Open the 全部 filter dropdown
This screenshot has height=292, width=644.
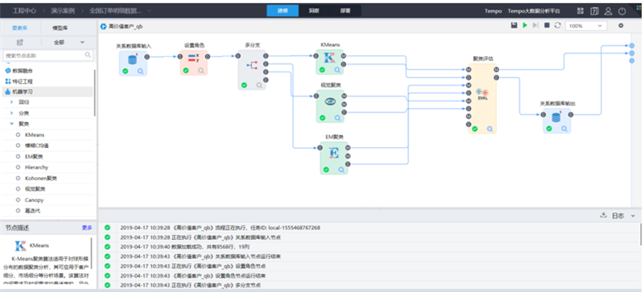69,43
